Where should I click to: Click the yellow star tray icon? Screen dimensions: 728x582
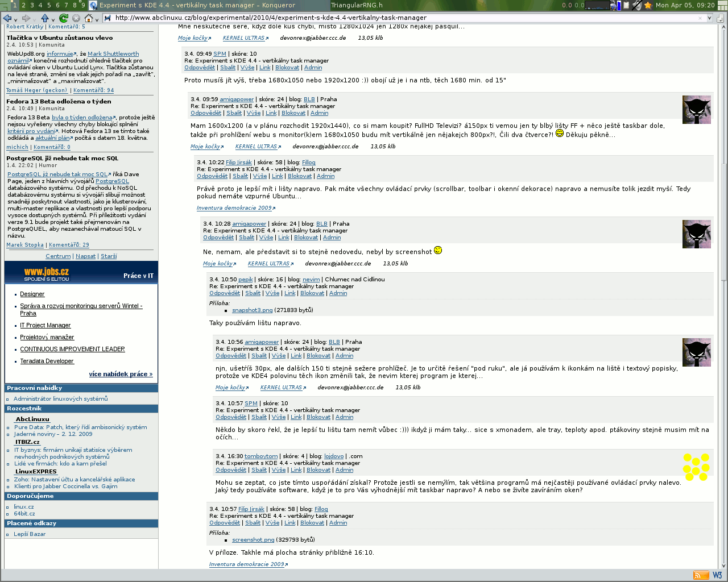coord(648,5)
